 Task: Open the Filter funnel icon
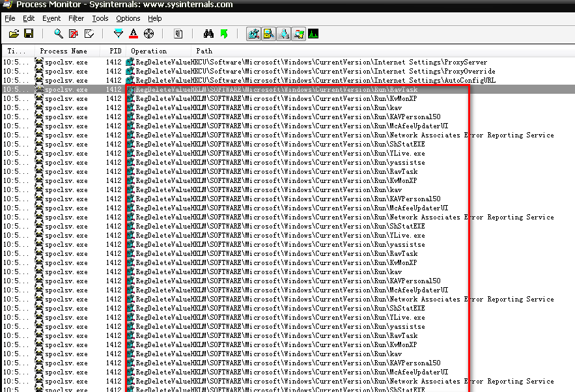[x=118, y=33]
